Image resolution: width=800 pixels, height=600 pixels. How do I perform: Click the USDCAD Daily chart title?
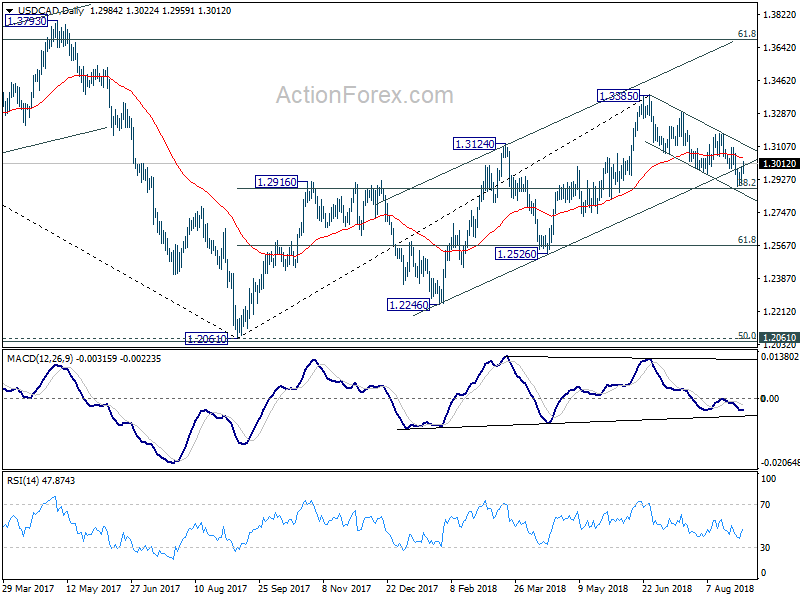pyautogui.click(x=51, y=11)
